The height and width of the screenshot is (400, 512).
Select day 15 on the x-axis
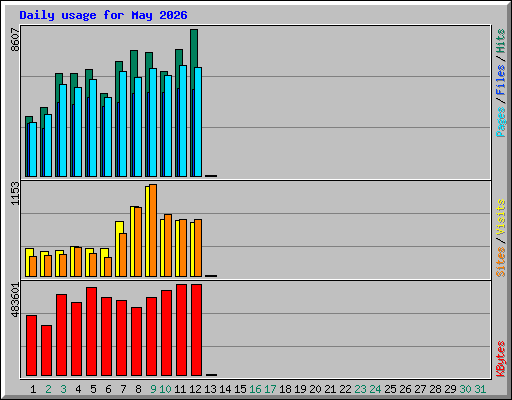point(240,389)
